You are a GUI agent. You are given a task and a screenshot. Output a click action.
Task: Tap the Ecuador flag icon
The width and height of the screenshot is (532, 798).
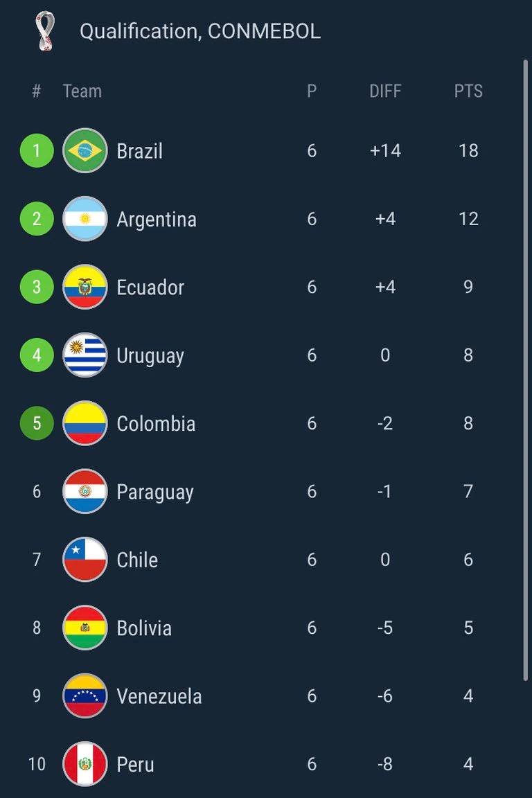coord(85,287)
